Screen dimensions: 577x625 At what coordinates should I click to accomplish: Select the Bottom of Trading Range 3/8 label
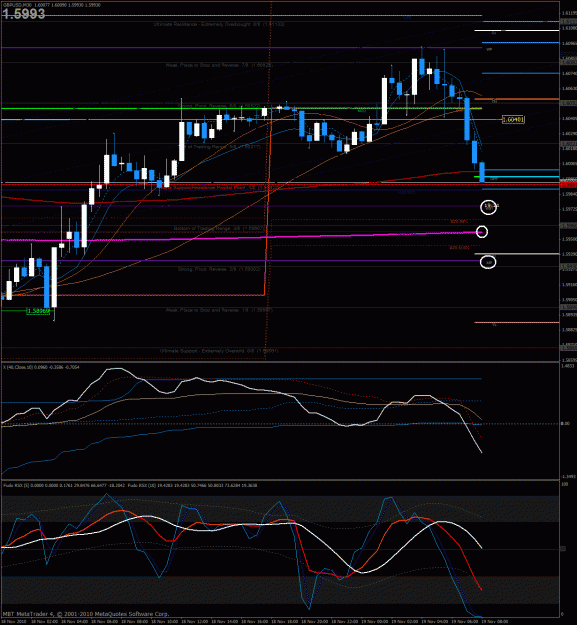point(220,228)
